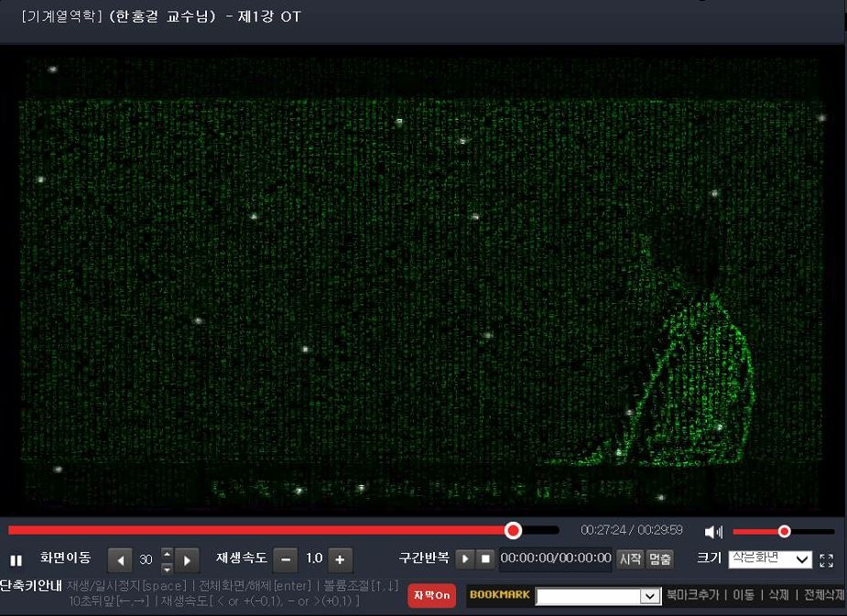Click the 단축키안내 shortcut guide label
Viewport: 847px width, 616px height.
31,586
